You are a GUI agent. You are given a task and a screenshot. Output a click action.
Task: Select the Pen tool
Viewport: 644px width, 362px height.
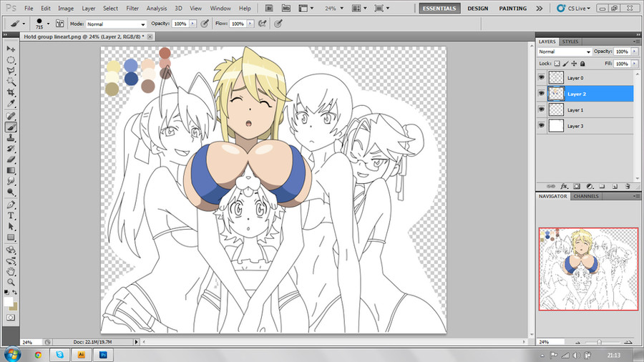click(11, 205)
